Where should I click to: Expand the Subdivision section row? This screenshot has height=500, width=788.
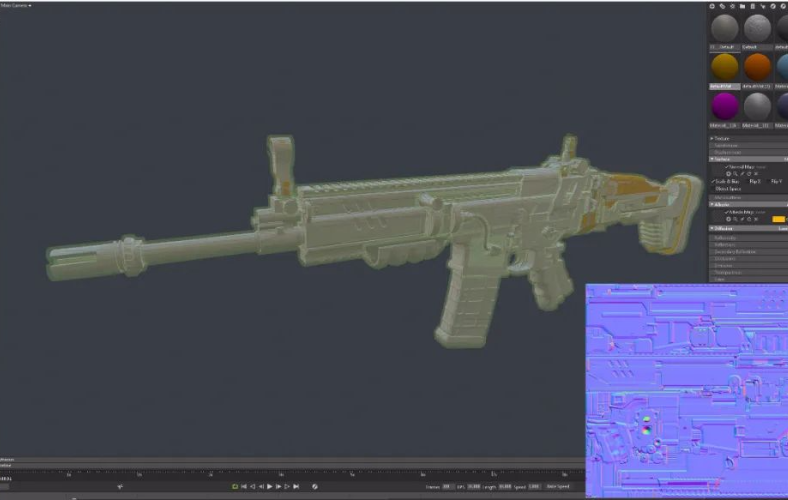tap(748, 145)
